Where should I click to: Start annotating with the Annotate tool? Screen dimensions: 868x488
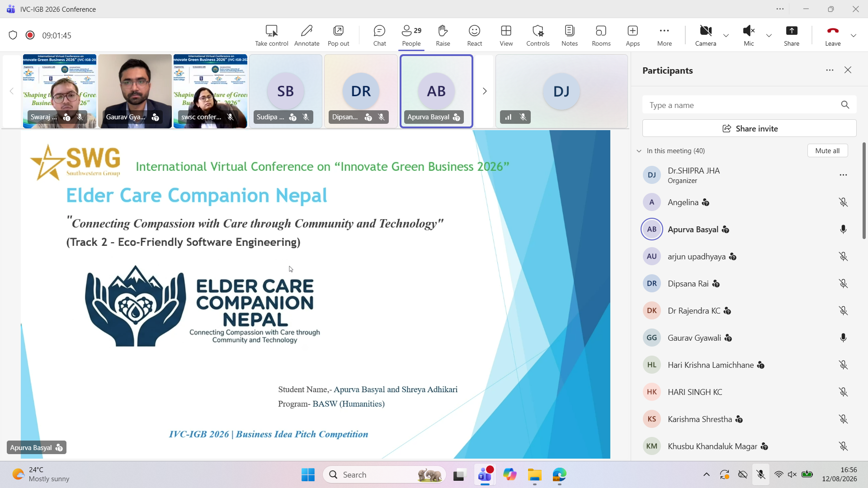click(307, 35)
